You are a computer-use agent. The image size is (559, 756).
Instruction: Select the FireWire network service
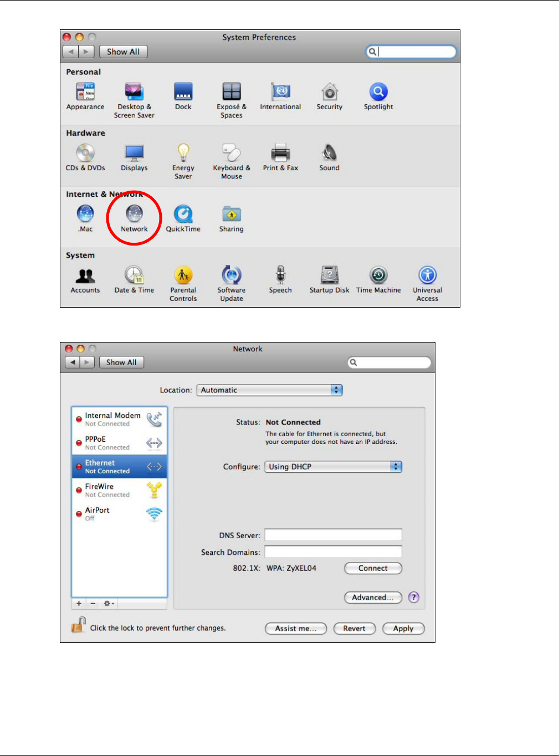(119, 490)
